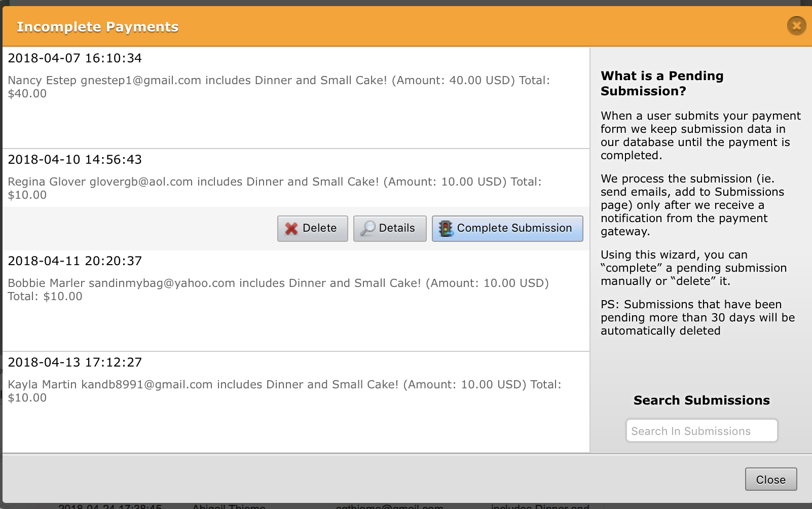This screenshot has width=812, height=509.
Task: Open Details for the highlighted submission
Action: point(389,228)
